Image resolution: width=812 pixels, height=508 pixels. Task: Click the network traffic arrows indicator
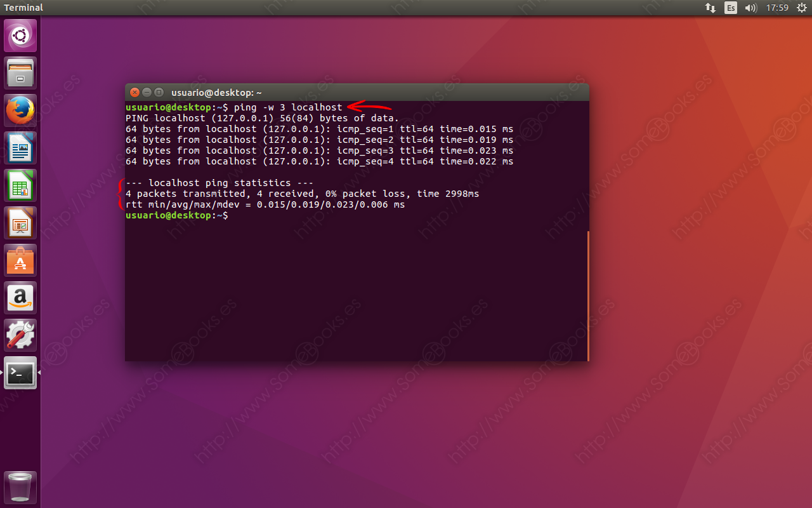(x=710, y=8)
